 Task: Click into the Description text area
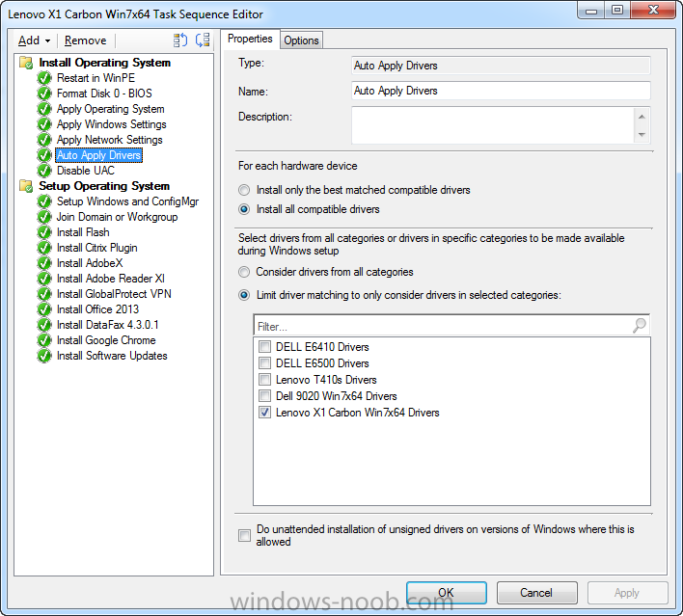tap(493, 125)
